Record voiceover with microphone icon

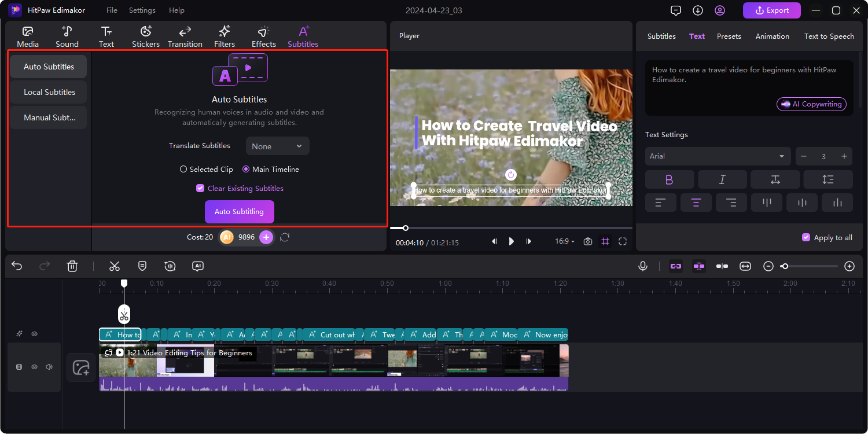[642, 266]
